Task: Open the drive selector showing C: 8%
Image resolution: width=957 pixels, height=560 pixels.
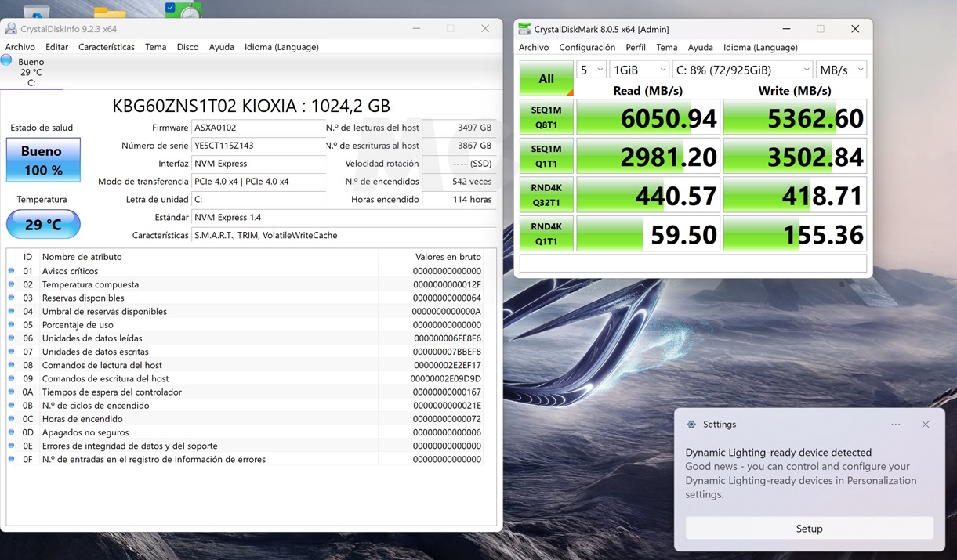Action: [741, 70]
